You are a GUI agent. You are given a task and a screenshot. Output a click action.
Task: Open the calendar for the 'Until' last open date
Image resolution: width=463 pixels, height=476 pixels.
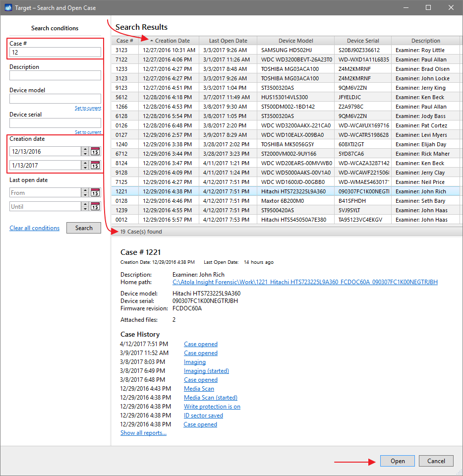(x=94, y=206)
